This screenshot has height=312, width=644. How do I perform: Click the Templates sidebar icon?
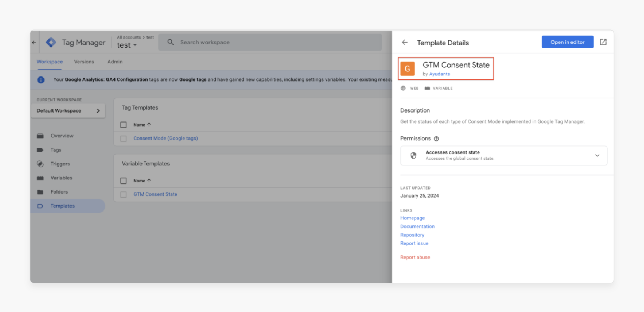(40, 206)
